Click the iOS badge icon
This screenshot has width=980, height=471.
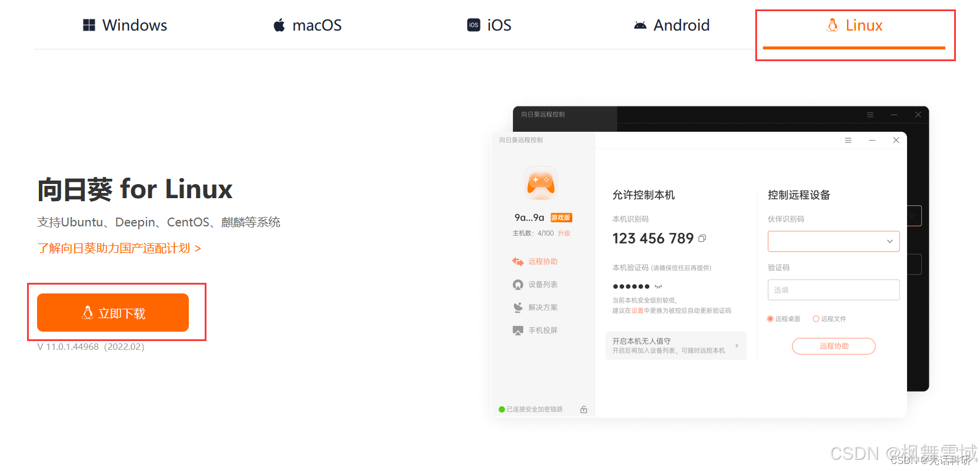(474, 25)
